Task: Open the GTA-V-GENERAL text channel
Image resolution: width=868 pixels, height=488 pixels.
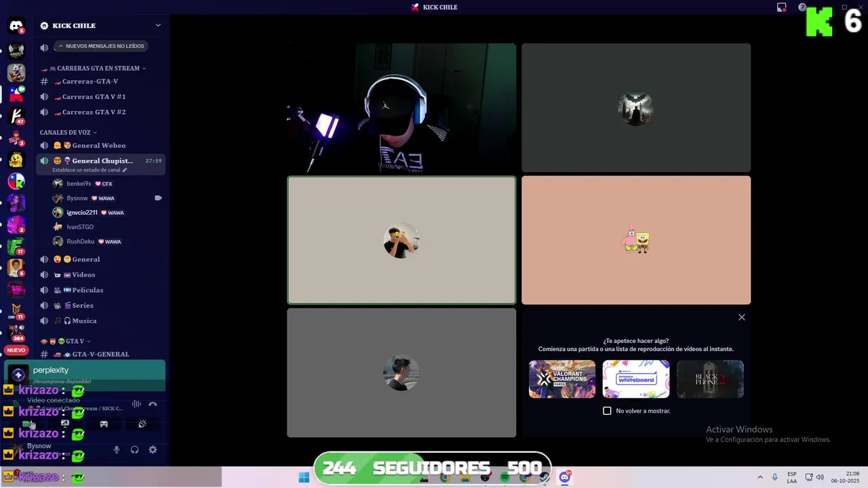Action: 100,354
